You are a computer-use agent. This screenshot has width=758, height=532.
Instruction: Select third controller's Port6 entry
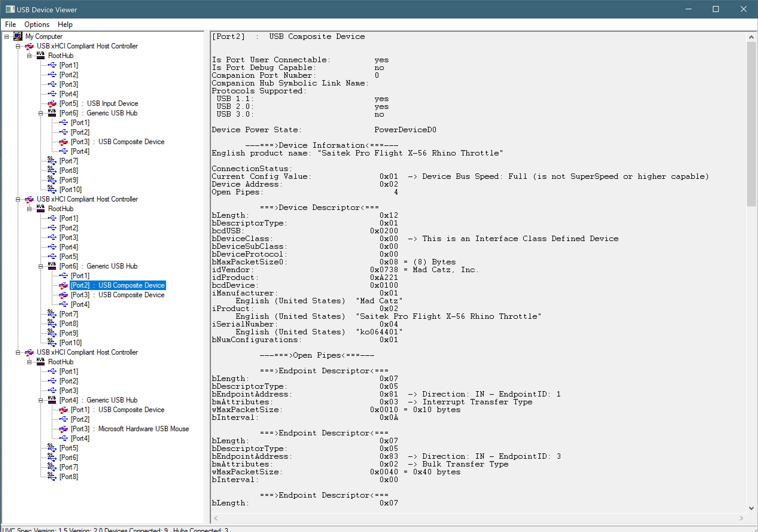(x=69, y=458)
